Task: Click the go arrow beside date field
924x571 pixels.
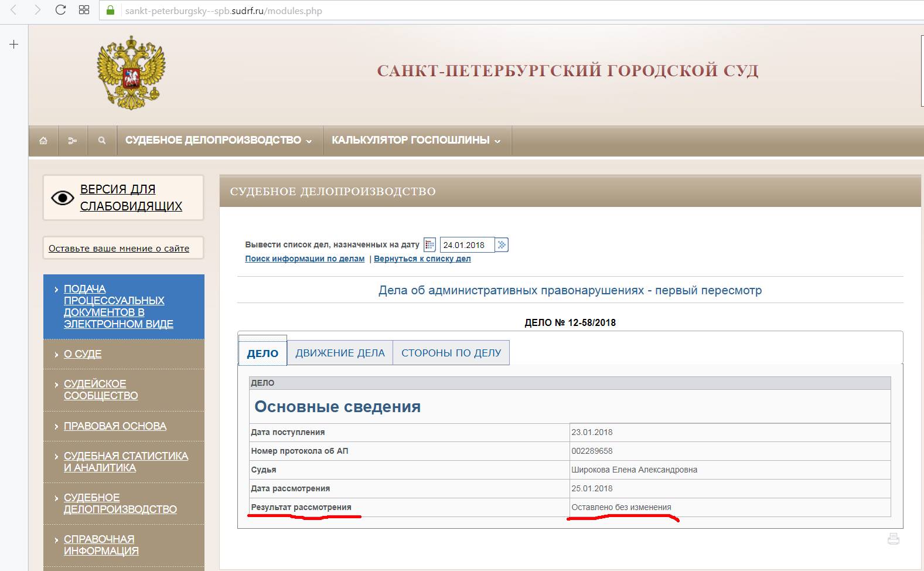Action: click(x=502, y=245)
